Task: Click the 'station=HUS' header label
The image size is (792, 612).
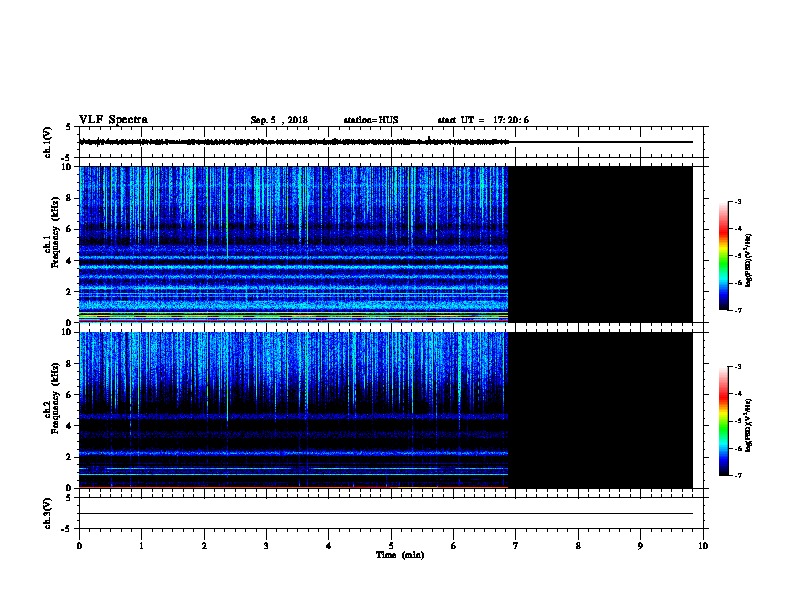Action: coord(371,120)
